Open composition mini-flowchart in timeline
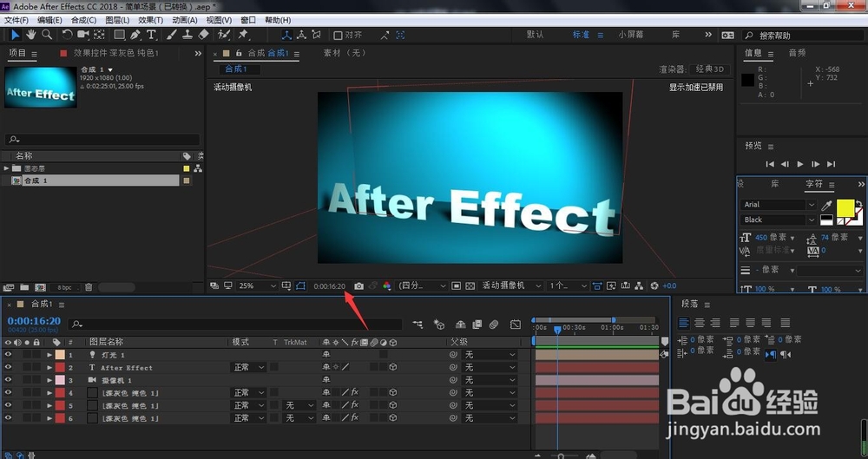Image resolution: width=868 pixels, height=459 pixels. point(418,325)
